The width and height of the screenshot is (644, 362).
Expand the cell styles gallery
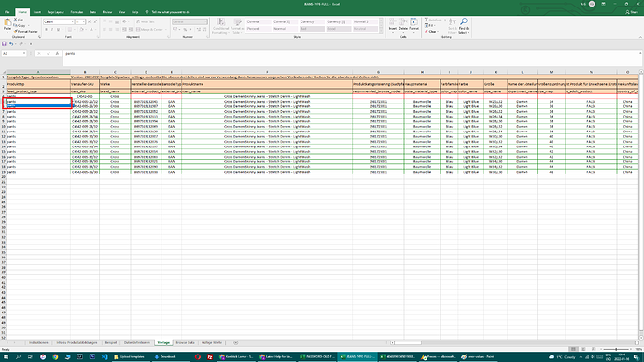point(381,30)
